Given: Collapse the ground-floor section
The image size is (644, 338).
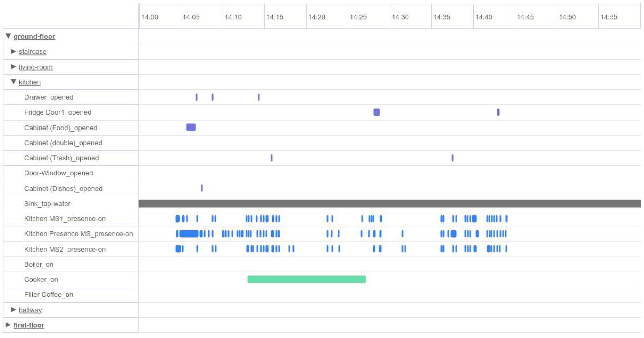Looking at the screenshot, I should (x=8, y=36).
